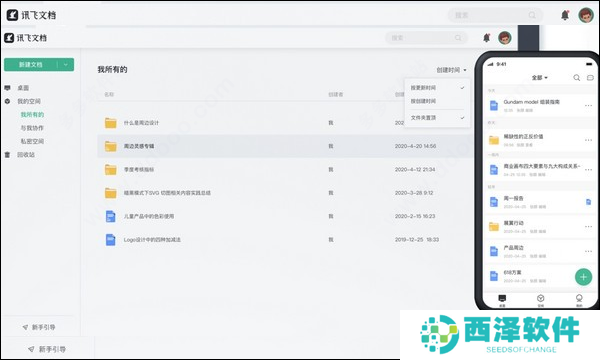Tap the monitor tab icon in phone bottom bar
The image size is (600, 360).
(x=502, y=298)
